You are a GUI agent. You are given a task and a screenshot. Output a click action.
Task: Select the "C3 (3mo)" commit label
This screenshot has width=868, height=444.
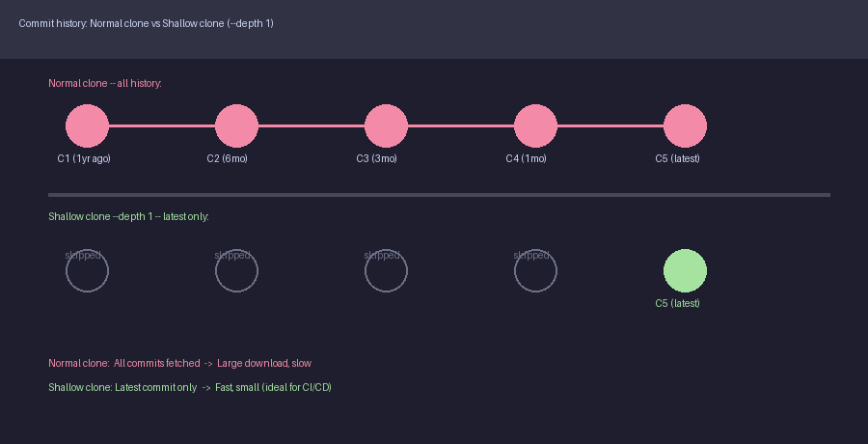[x=376, y=158]
